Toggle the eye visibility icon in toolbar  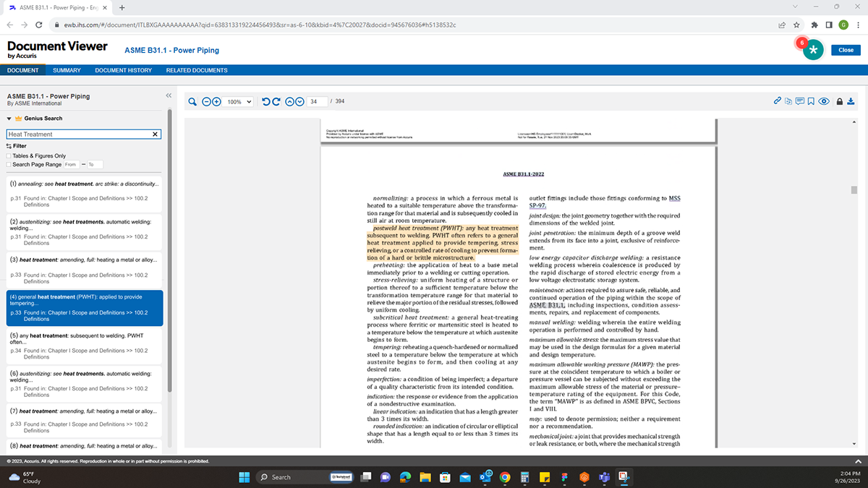[824, 101]
